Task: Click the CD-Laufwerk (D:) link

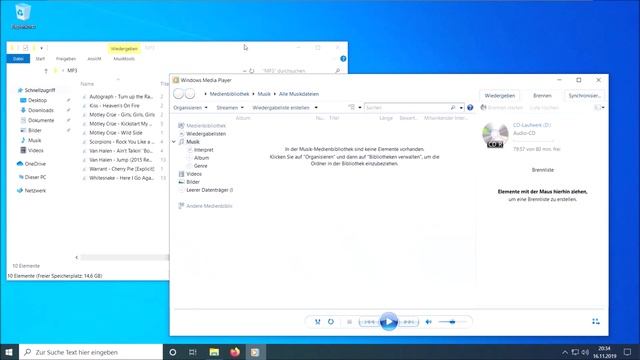Action: point(531,125)
